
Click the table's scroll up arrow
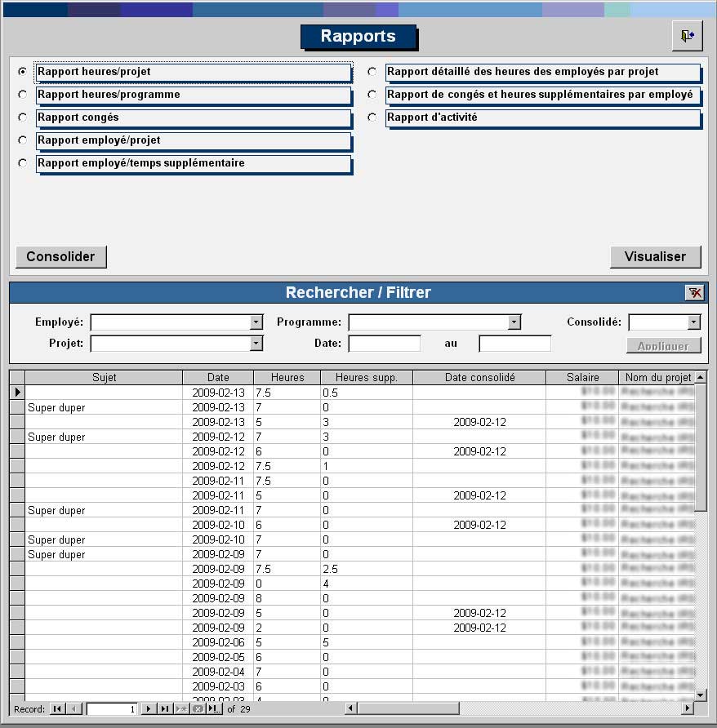point(701,377)
